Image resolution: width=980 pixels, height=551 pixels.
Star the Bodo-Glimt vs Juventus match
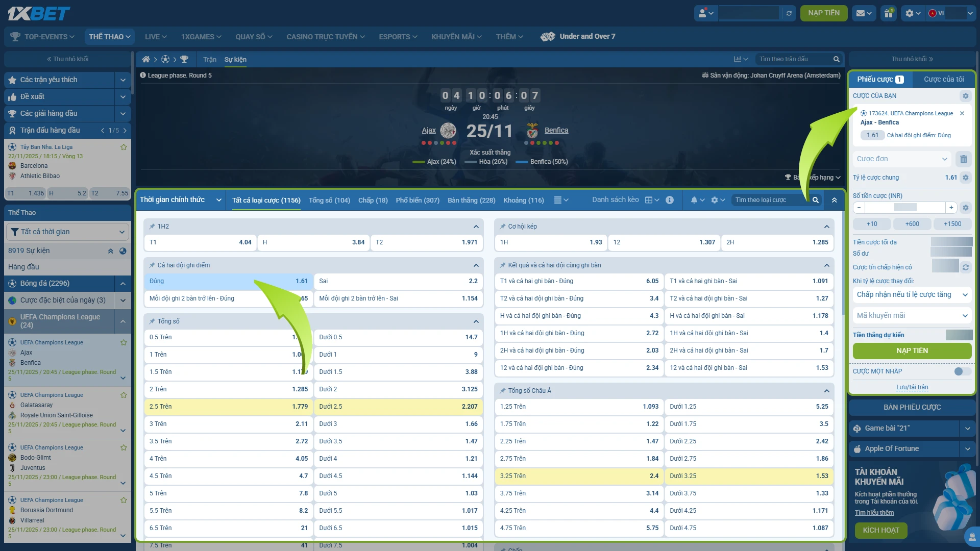(x=124, y=447)
